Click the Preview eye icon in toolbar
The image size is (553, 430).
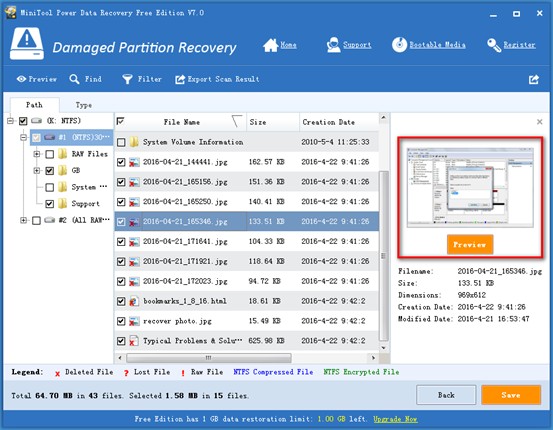click(x=21, y=79)
